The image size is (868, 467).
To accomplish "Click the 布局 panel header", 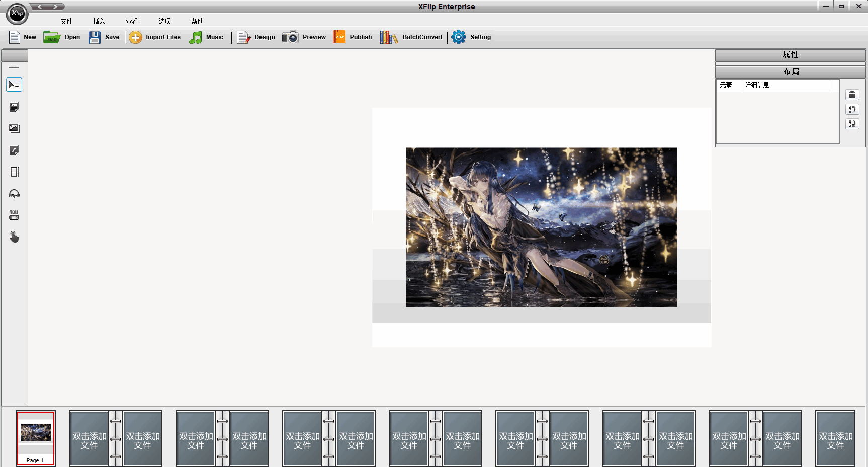I will click(x=791, y=71).
